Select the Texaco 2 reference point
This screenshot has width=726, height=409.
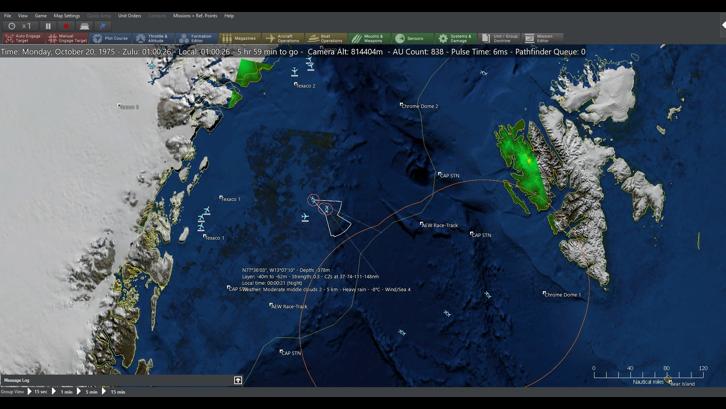click(305, 86)
